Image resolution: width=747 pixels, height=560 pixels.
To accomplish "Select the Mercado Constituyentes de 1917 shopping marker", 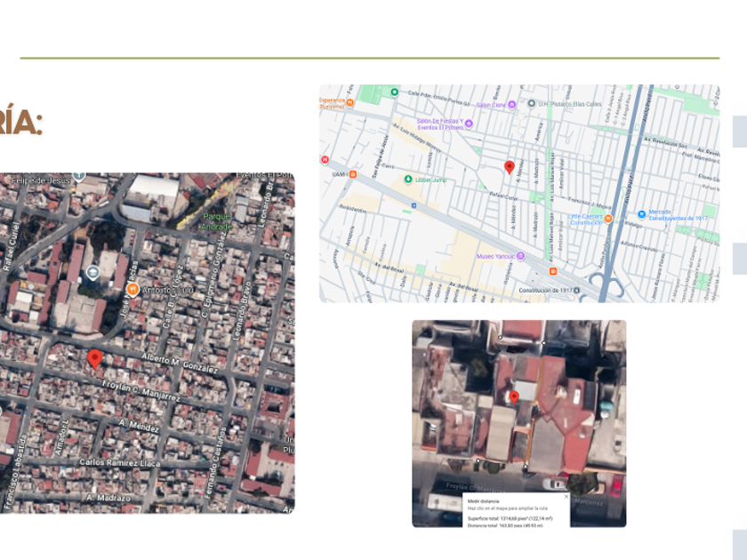I will (x=642, y=214).
